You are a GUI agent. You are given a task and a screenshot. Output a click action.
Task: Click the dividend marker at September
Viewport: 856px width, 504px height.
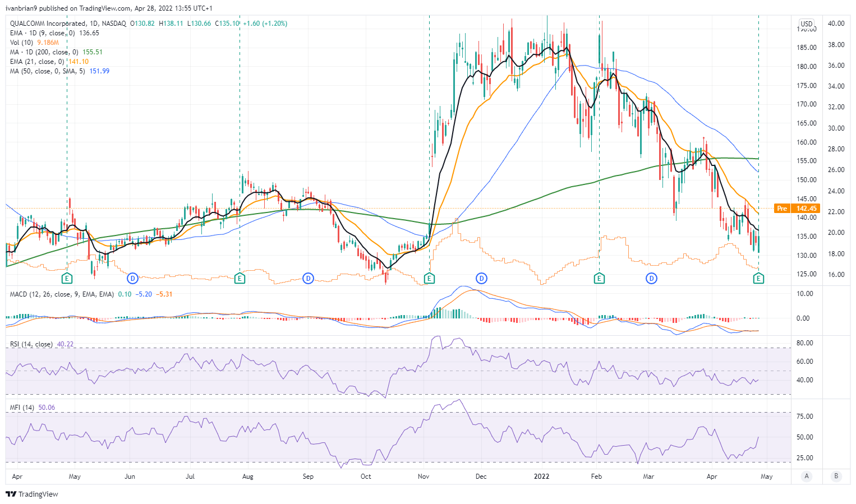(308, 278)
